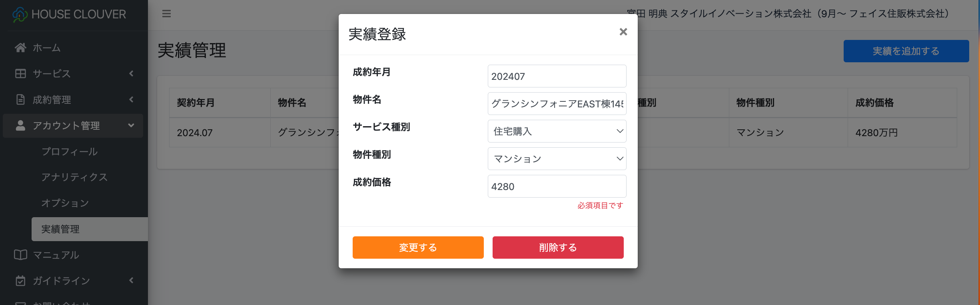Click the orange 変更する button

click(418, 248)
